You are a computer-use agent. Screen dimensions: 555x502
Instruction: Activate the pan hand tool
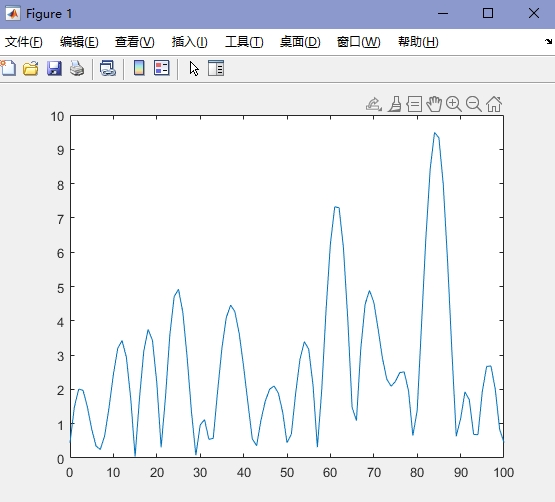pyautogui.click(x=434, y=104)
